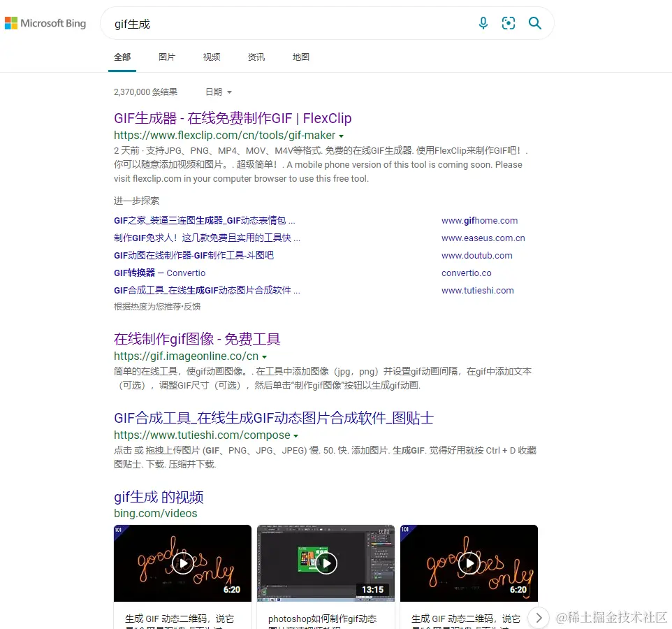
Task: Open GIF之家 装逼三连图生成器 link
Action: click(205, 220)
